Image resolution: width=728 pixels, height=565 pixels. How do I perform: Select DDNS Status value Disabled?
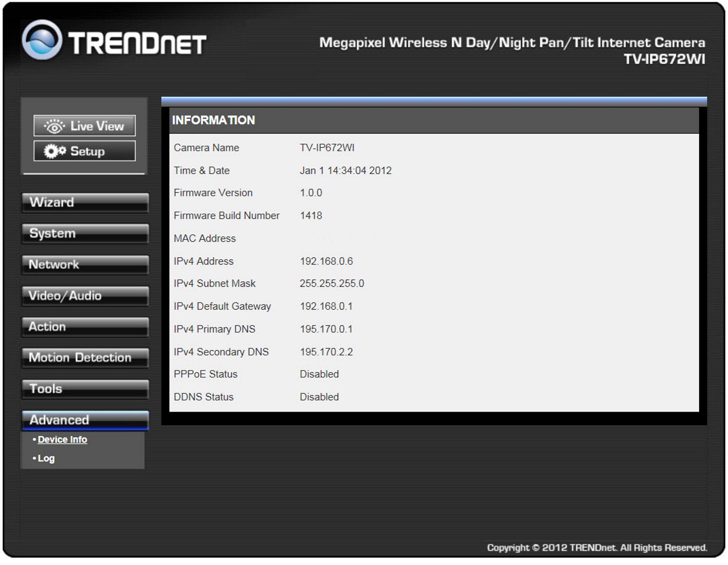click(319, 397)
